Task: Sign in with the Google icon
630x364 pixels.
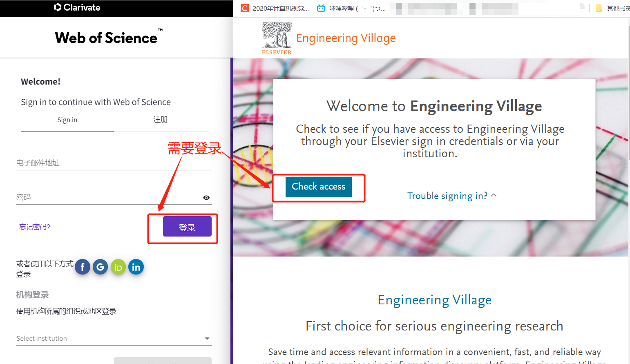Action: pyautogui.click(x=101, y=267)
